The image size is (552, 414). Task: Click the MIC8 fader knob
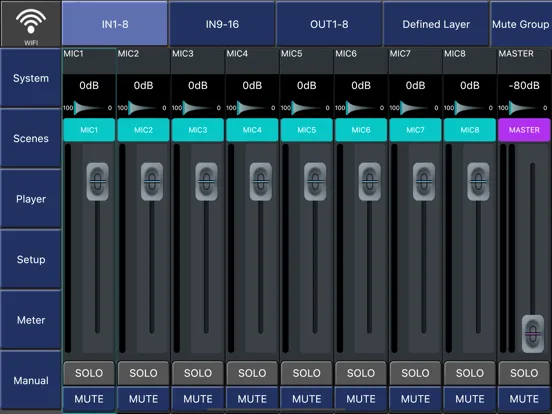[478, 182]
